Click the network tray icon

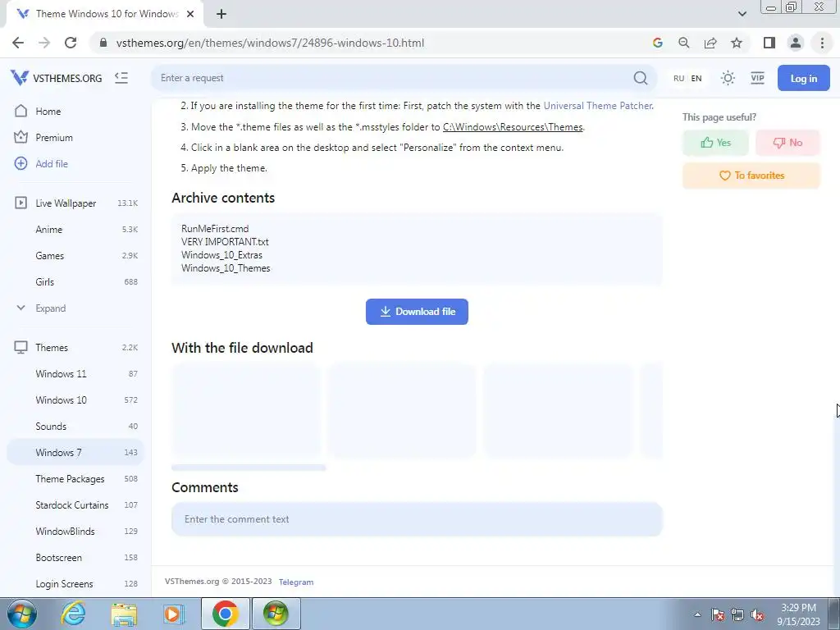[737, 614]
